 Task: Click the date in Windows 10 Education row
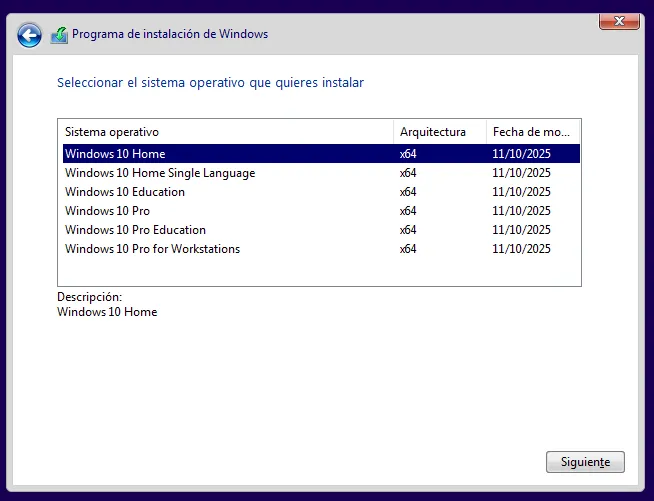pos(521,192)
